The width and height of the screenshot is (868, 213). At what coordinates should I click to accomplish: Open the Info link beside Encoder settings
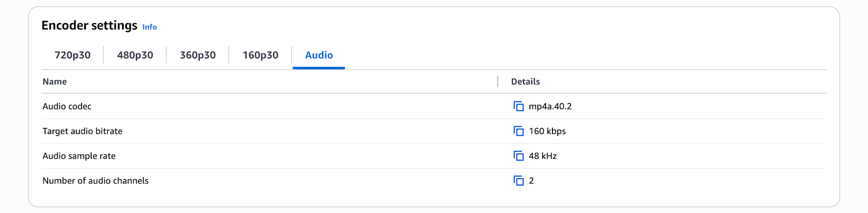point(150,27)
